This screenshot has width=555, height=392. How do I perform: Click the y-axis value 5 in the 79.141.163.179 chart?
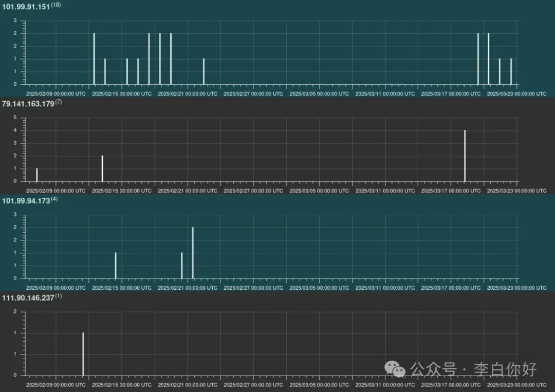[15, 118]
